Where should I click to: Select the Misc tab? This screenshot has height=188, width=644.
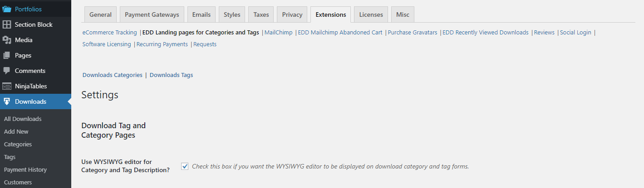coord(403,14)
